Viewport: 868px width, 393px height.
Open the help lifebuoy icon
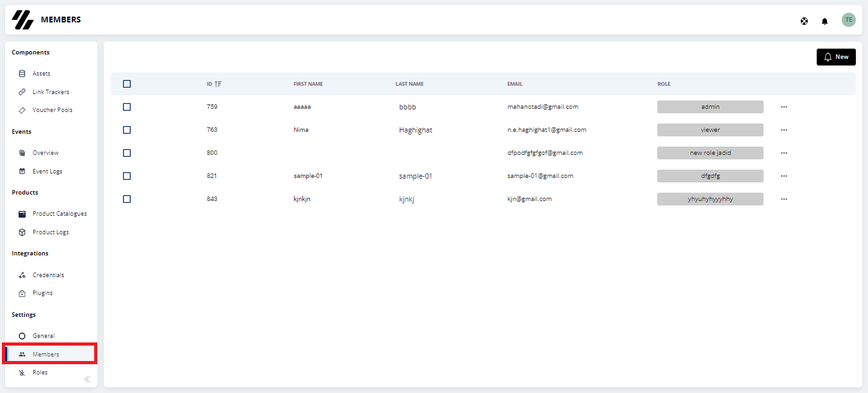(x=804, y=21)
